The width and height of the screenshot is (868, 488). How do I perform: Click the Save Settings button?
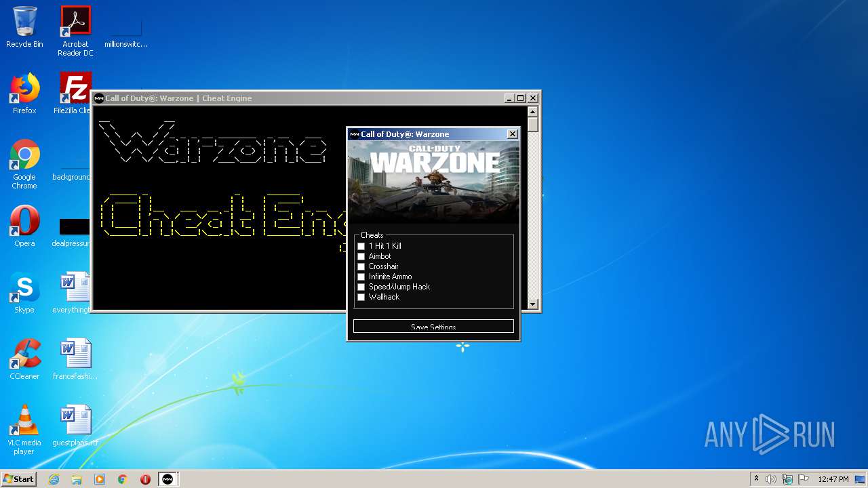(433, 326)
